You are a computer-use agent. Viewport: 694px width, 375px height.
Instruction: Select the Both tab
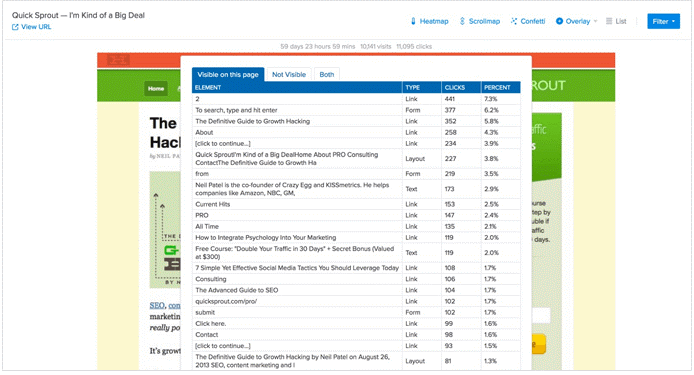coord(327,74)
